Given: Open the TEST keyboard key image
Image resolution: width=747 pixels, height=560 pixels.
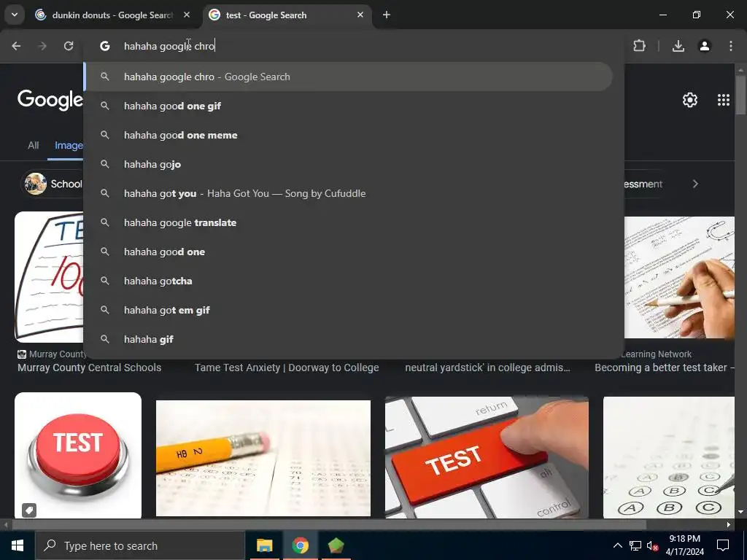Looking at the screenshot, I should click(x=487, y=457).
